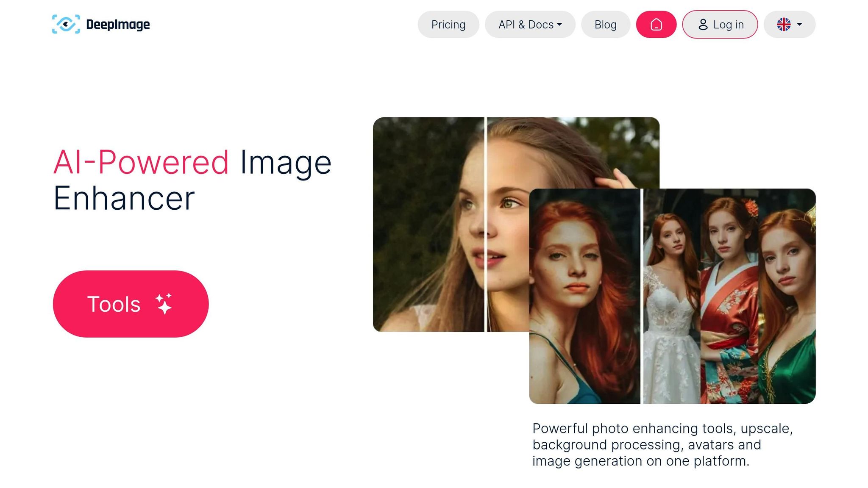868x488 pixels.
Task: Open the language selector dropdown
Action: click(x=789, y=24)
